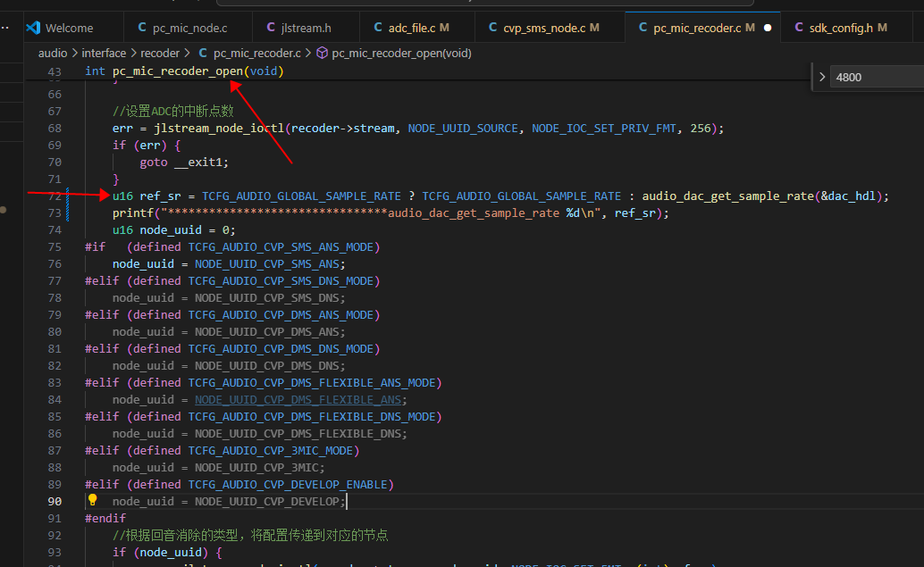Click u16 node_uuid = 0 on line 74
The height and width of the screenshot is (567, 924).
(171, 230)
